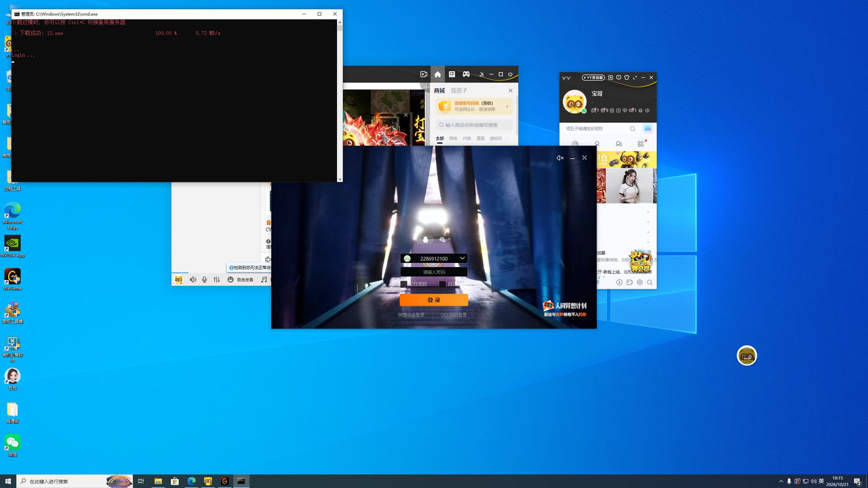Open the gamepad icon in YY channel toolbar

pos(466,74)
